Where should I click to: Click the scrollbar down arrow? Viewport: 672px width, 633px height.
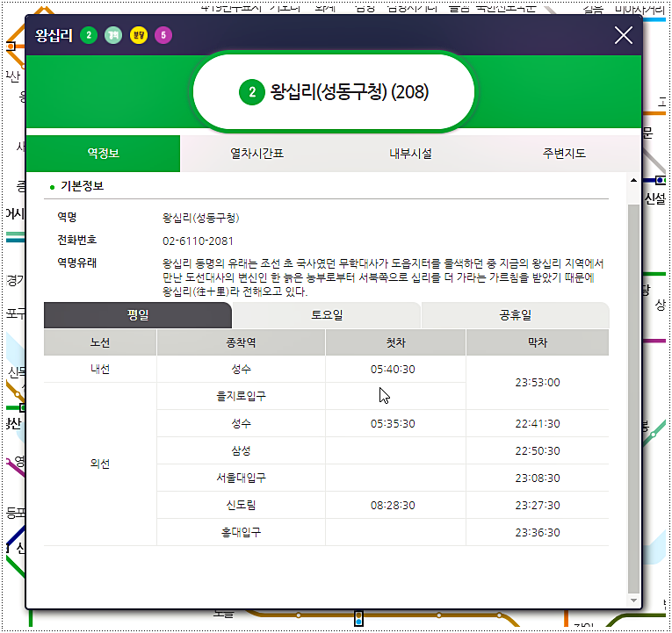pyautogui.click(x=633, y=601)
